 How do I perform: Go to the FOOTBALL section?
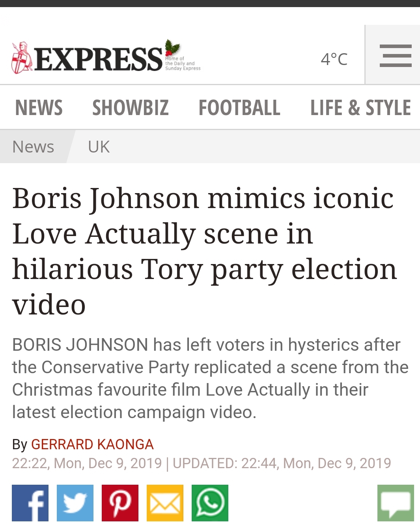pos(239,108)
